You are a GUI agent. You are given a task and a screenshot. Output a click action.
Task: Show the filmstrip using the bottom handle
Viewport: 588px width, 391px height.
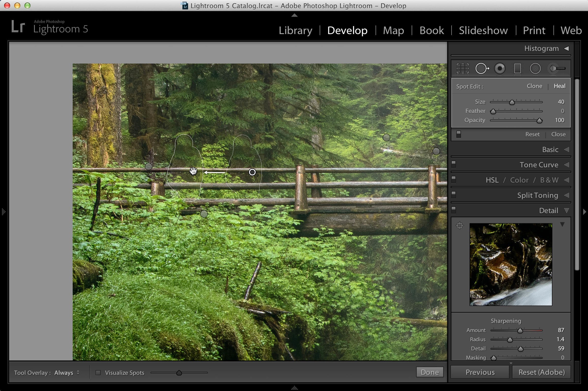pyautogui.click(x=294, y=388)
